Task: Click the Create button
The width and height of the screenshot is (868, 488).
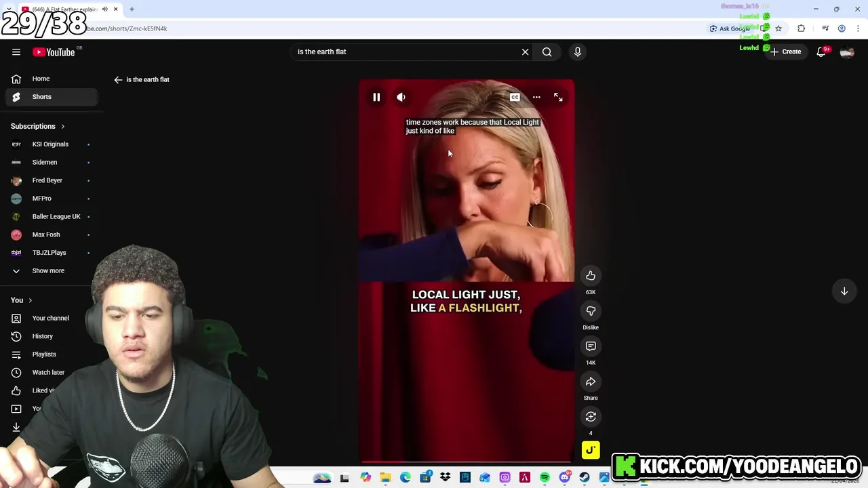Action: click(x=785, y=52)
